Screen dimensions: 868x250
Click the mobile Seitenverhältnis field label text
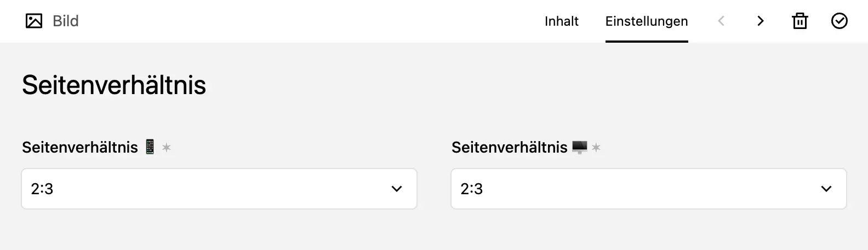pos(80,148)
